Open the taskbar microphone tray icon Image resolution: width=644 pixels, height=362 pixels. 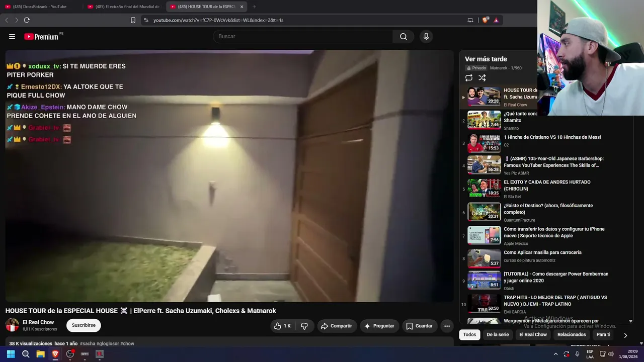pos(577,354)
